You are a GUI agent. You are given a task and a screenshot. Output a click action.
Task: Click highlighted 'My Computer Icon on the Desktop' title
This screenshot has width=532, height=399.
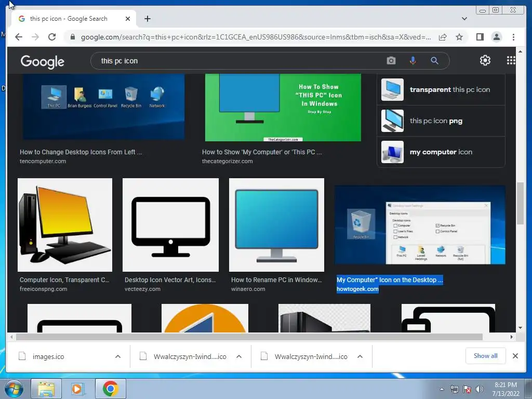390,280
